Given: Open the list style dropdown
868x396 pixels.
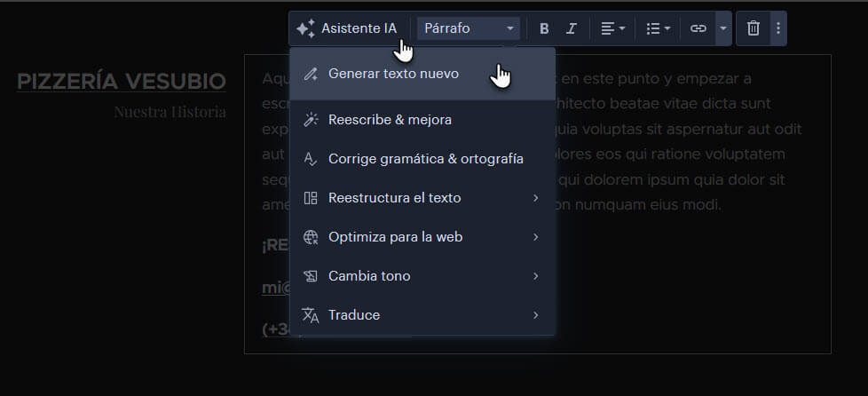Looking at the screenshot, I should [659, 28].
